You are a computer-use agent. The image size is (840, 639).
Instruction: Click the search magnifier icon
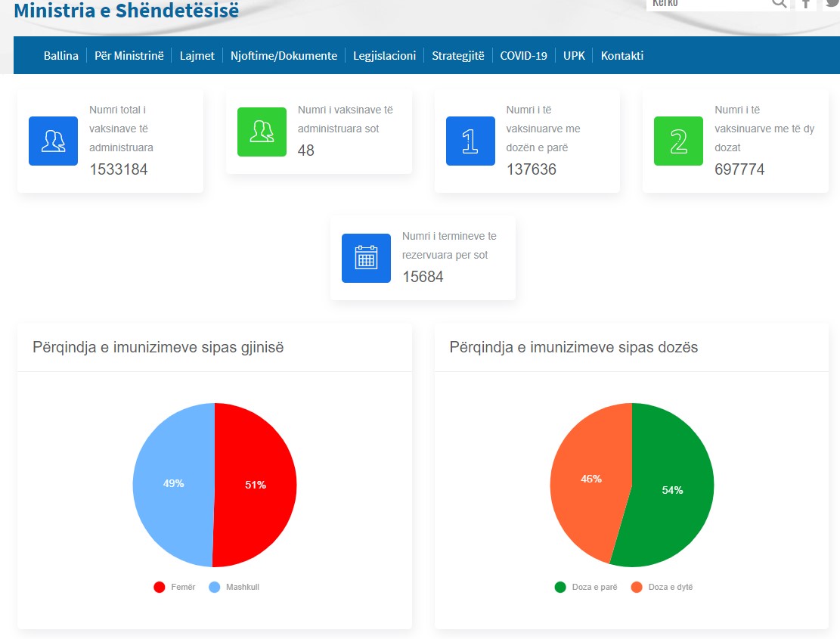point(779,4)
